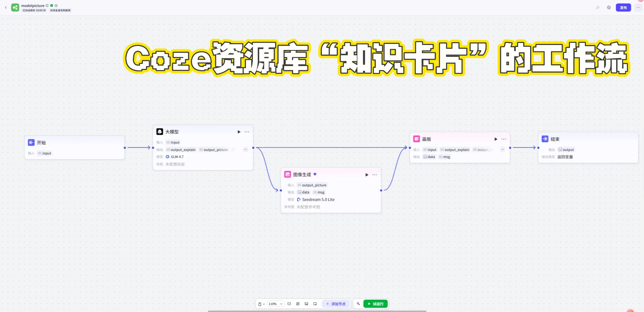Publish the workflow with 发布 button
Screen dimensions: 644x312
623,8
